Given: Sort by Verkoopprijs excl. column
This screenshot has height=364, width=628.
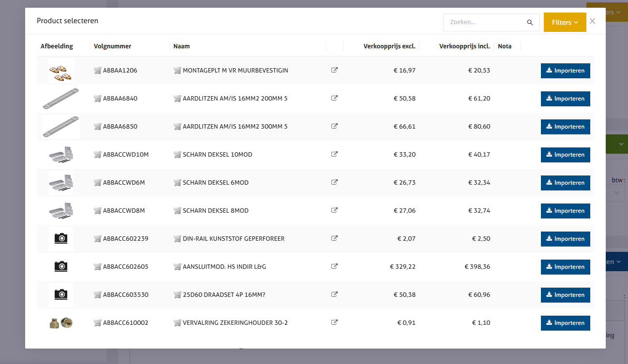Looking at the screenshot, I should (389, 46).
